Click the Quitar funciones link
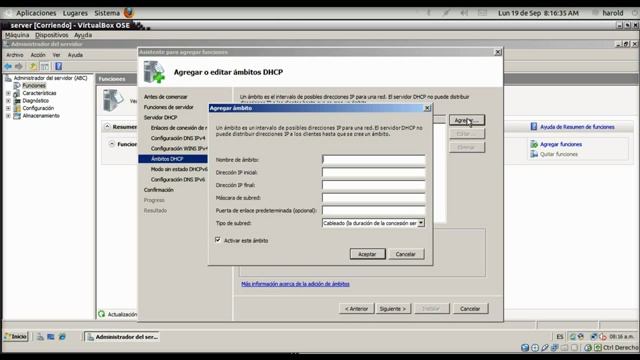Viewport: 640px width, 360px height. click(x=559, y=154)
